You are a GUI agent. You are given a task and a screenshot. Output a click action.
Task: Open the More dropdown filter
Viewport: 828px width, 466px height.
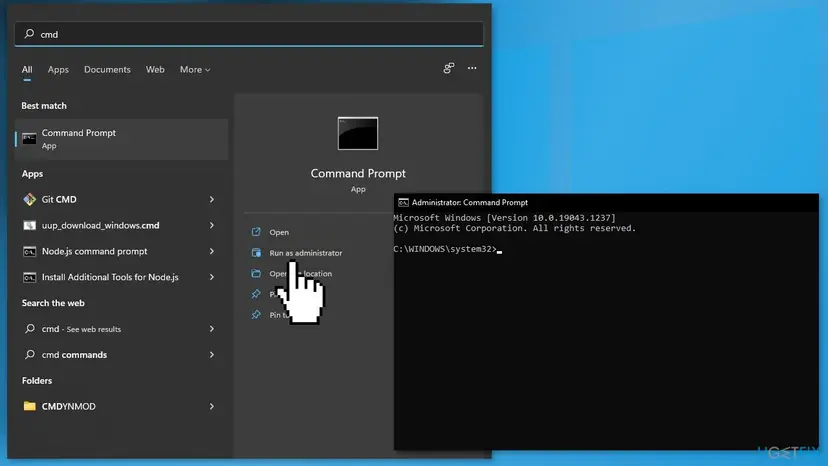[x=195, y=70]
